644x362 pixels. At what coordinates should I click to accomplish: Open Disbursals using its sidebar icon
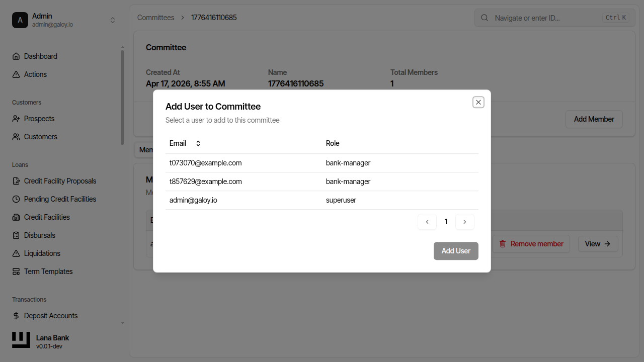(x=16, y=235)
